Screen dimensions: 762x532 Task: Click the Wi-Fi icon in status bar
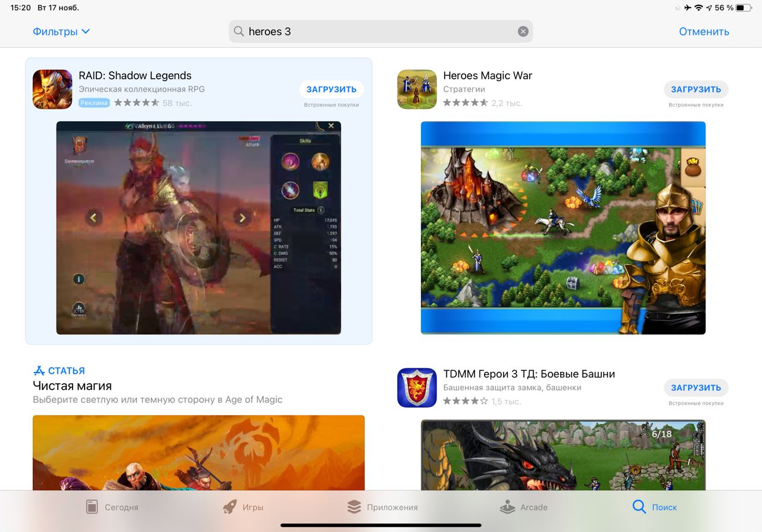click(698, 8)
